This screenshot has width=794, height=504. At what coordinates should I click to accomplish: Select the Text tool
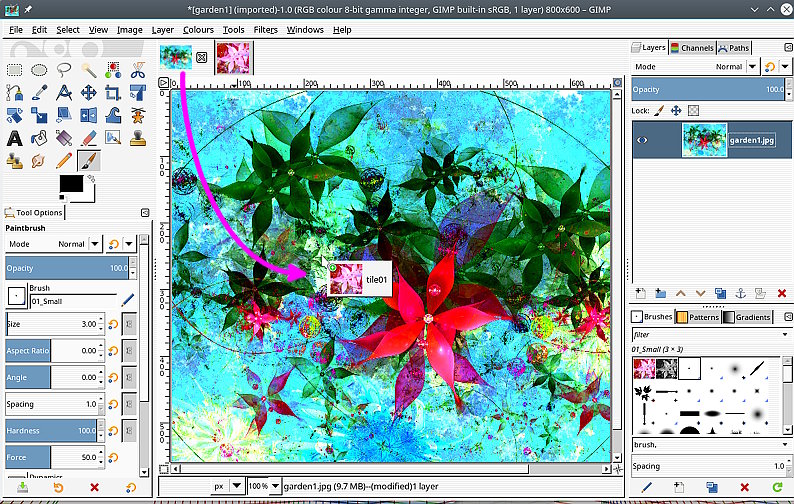[14, 138]
